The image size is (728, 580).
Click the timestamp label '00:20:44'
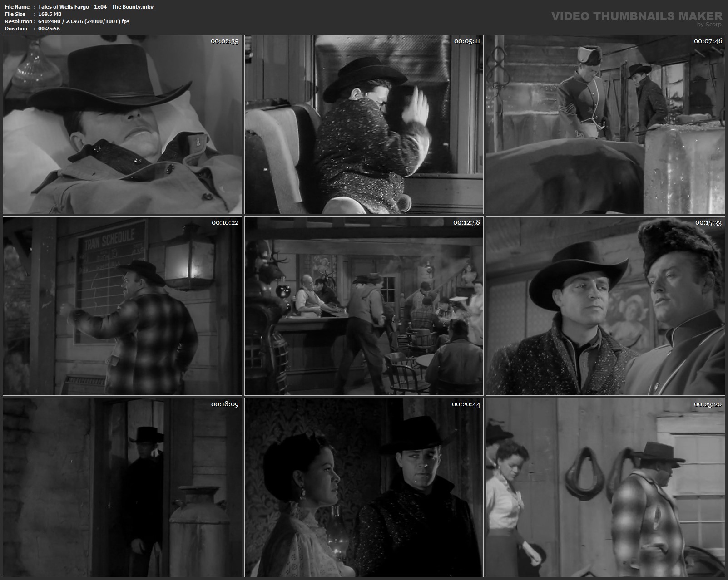pyautogui.click(x=466, y=404)
